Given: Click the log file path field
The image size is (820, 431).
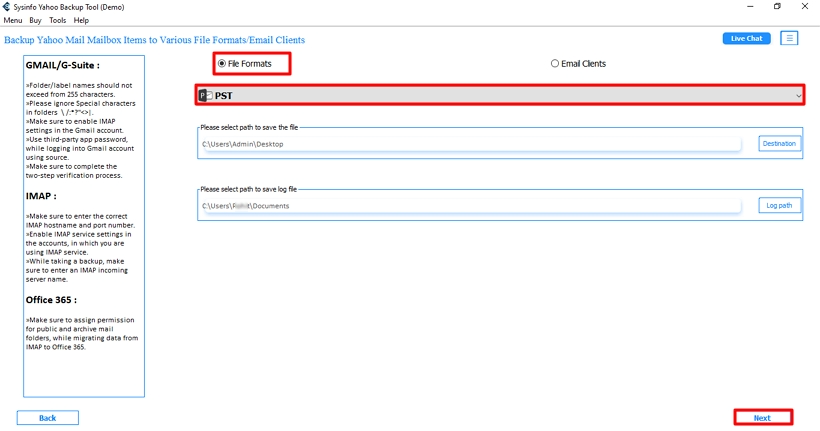Looking at the screenshot, I should [471, 206].
